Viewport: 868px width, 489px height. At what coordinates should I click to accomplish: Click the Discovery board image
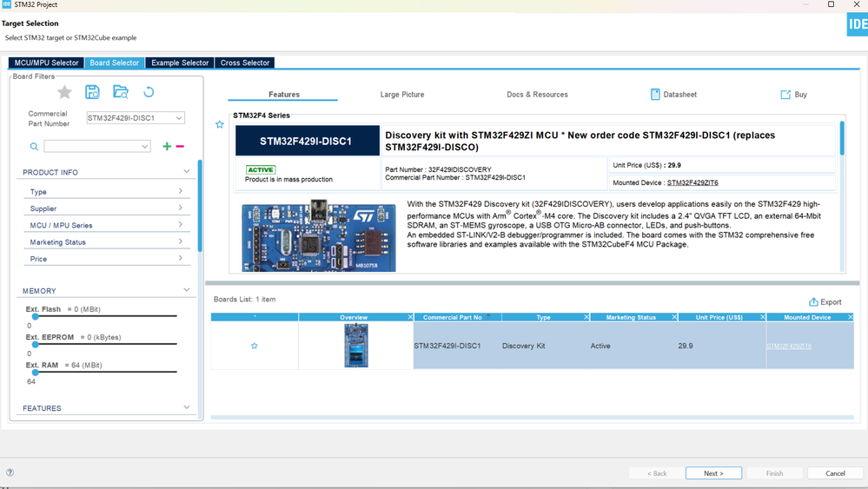point(319,236)
